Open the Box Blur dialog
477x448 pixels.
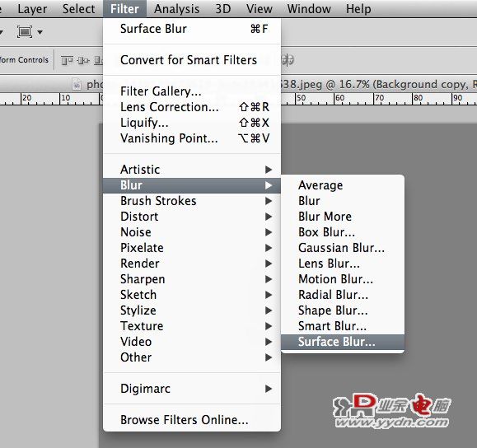[343, 232]
